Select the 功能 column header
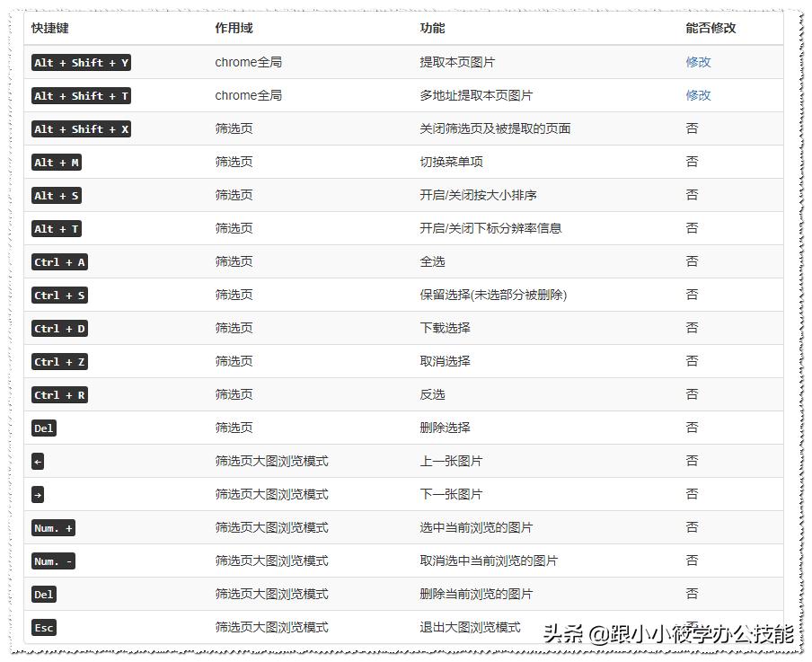 (429, 28)
